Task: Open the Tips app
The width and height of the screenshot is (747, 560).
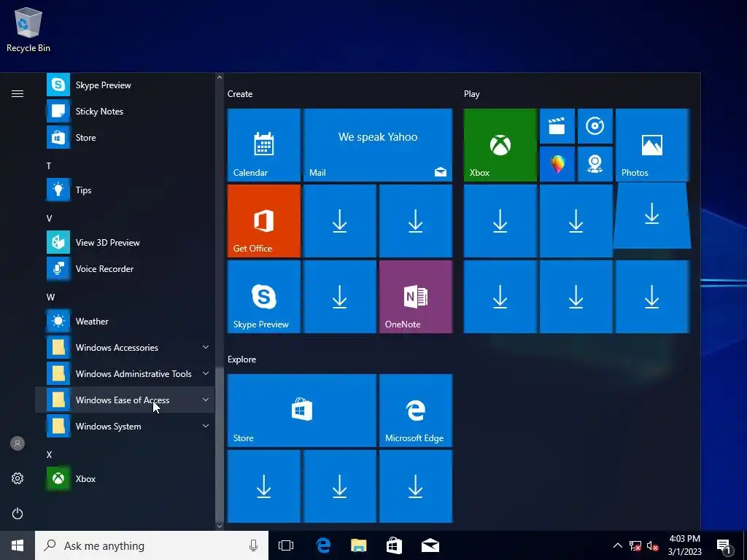Action: [x=125, y=190]
